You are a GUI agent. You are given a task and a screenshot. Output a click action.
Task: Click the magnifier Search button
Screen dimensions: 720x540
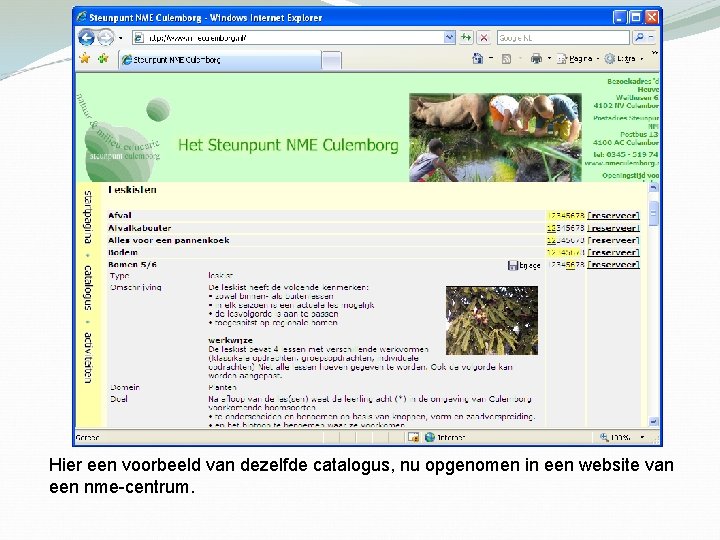638,38
